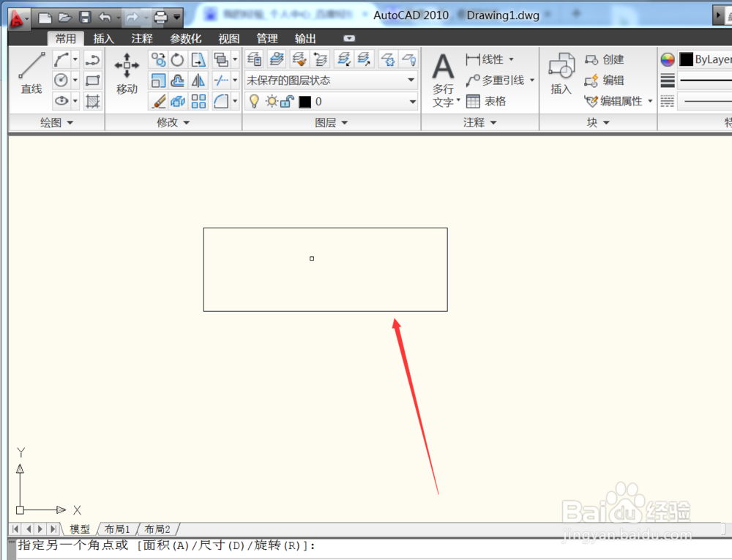Switch to the 参数化 ribbon tab

tap(185, 38)
